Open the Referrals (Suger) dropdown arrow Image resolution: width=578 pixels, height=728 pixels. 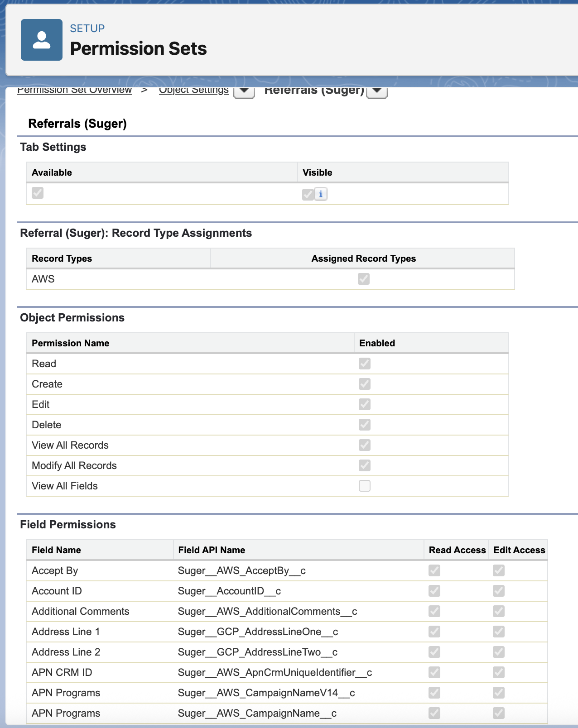pyautogui.click(x=376, y=91)
